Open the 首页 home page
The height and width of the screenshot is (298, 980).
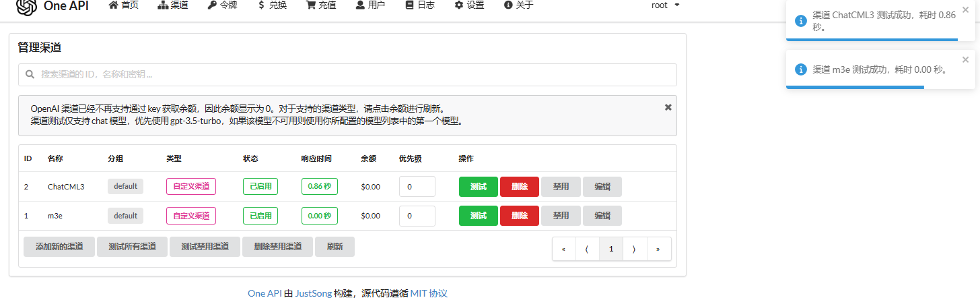[x=123, y=5]
